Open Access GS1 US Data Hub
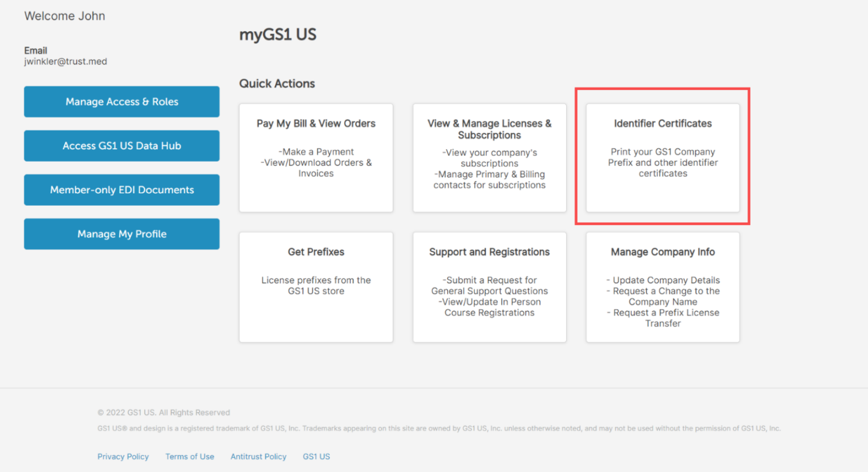 click(121, 145)
